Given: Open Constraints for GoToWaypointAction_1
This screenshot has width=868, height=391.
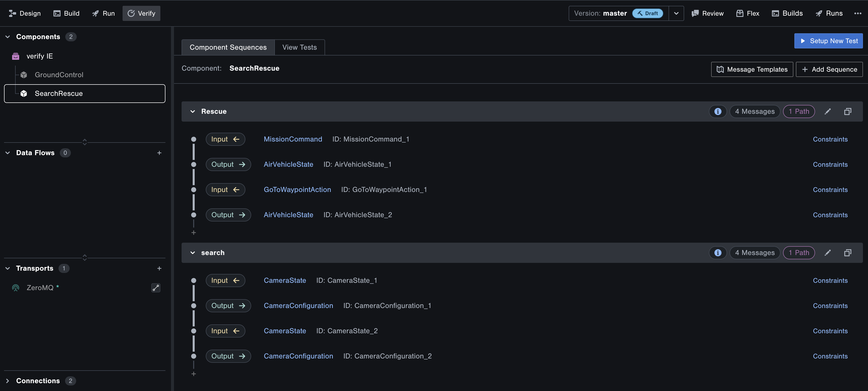Looking at the screenshot, I should 830,189.
